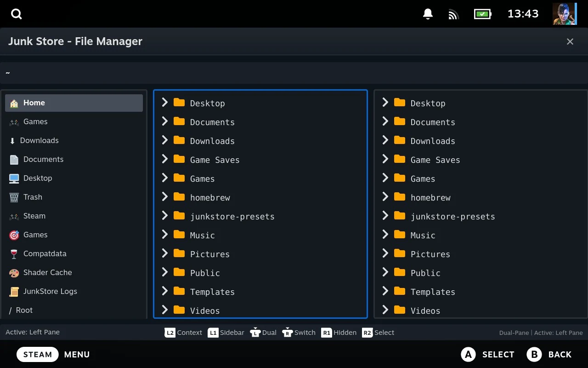
Task: Expand Game Saves chevron in left pane
Action: tap(165, 159)
